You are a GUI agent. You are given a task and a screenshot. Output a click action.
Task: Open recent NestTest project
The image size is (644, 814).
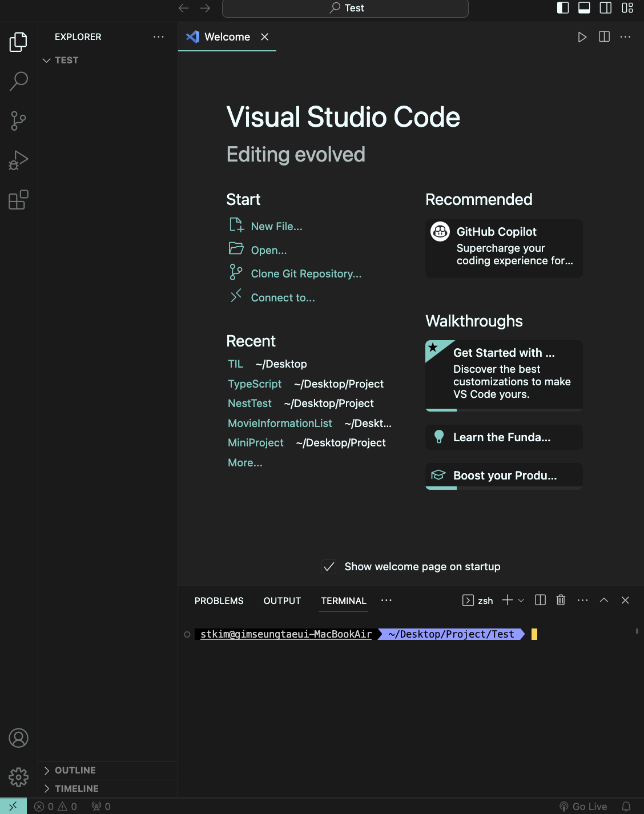tap(249, 403)
